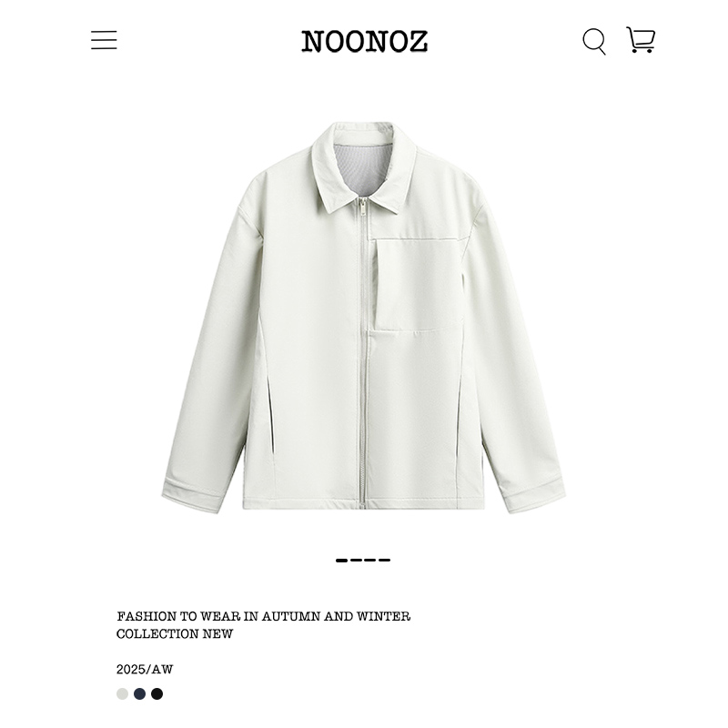This screenshot has width=728, height=728.
Task: Open the white zip jacket product image
Action: pyautogui.click(x=363, y=318)
